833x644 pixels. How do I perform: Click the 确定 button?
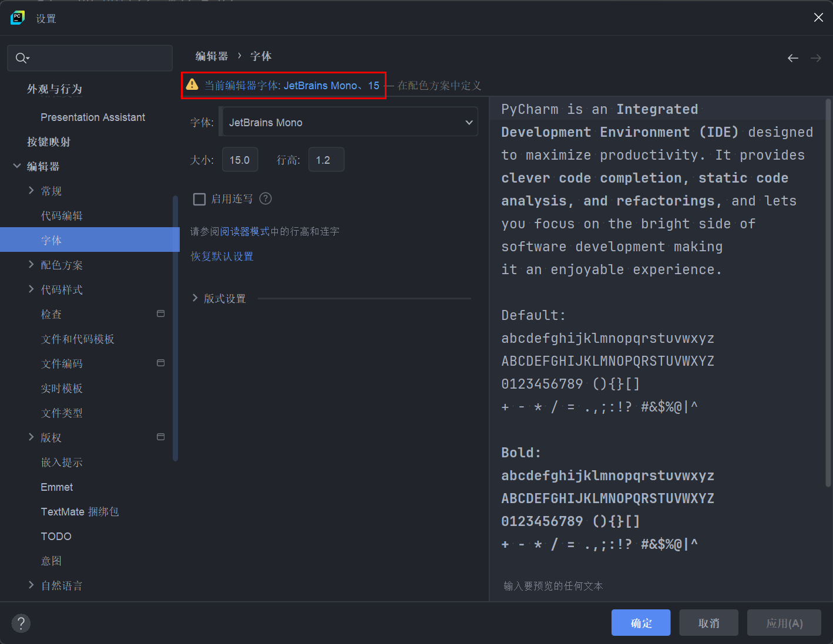[641, 623]
